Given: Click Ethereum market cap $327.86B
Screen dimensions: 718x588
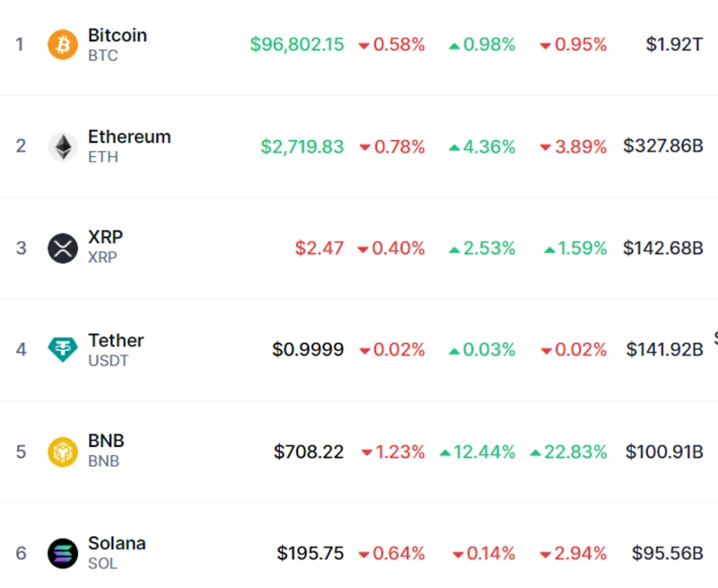Looking at the screenshot, I should 663,146.
